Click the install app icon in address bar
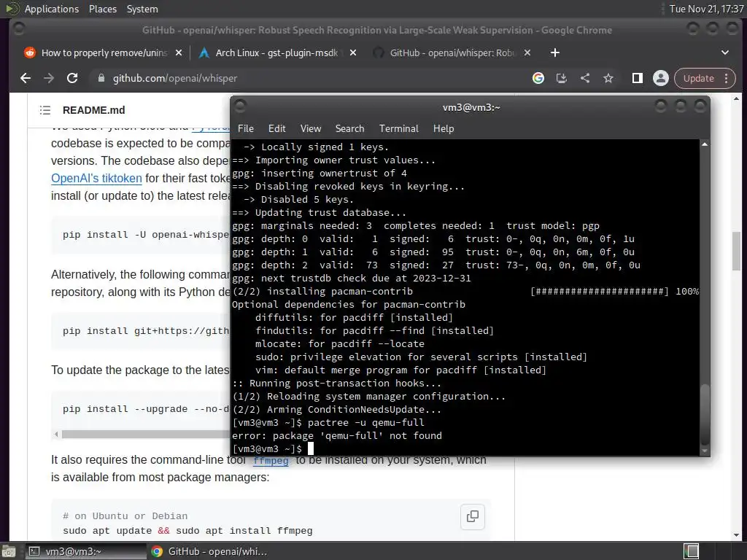The width and height of the screenshot is (747, 560). point(562,78)
